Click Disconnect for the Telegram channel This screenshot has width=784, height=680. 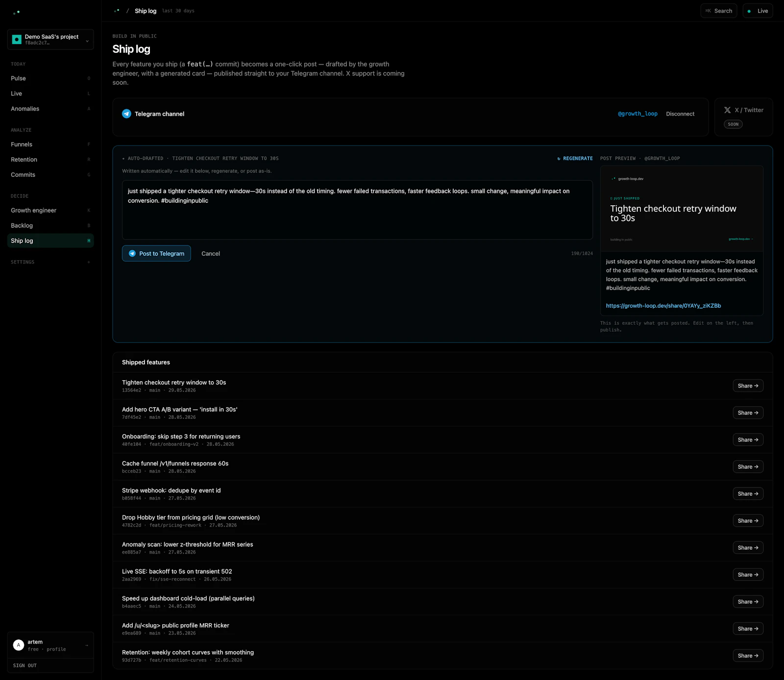point(680,114)
